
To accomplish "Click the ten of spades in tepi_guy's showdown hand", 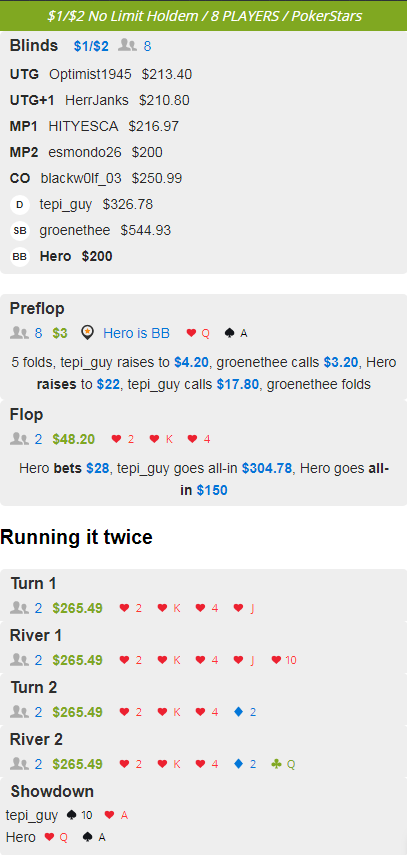I will [79, 815].
